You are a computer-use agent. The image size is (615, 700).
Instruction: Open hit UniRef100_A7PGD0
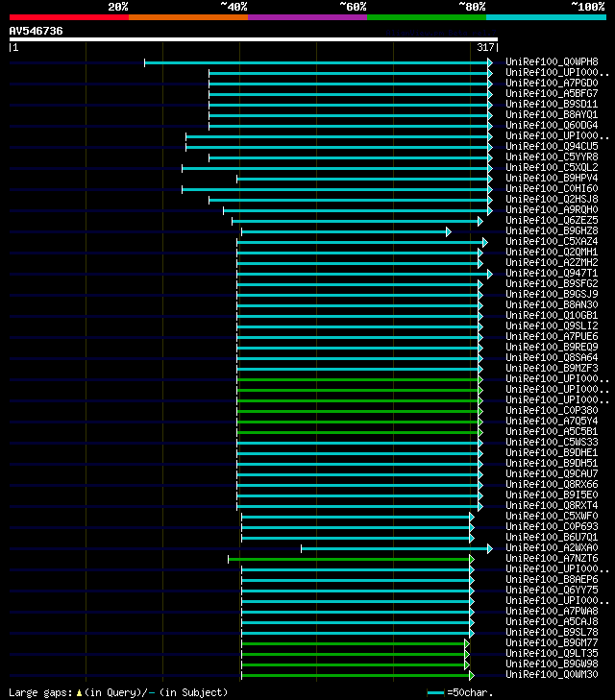point(552,83)
